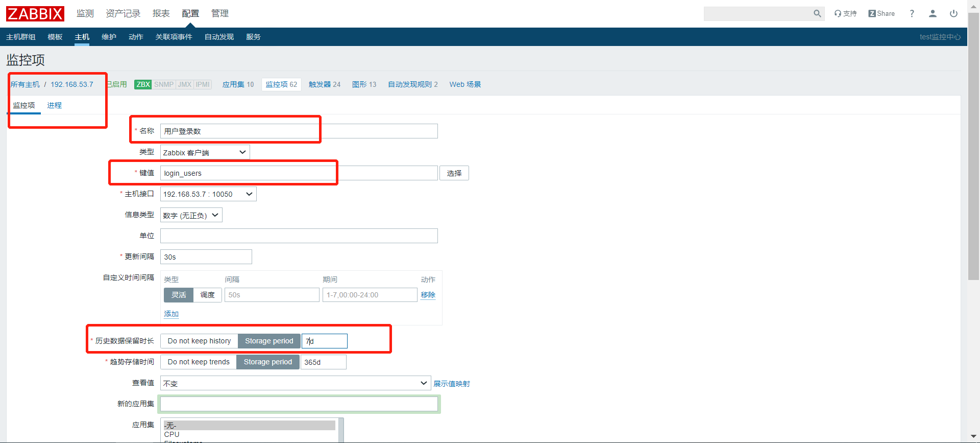
Task: Open 类型 Zabbix 客户端 dropdown
Action: [205, 152]
